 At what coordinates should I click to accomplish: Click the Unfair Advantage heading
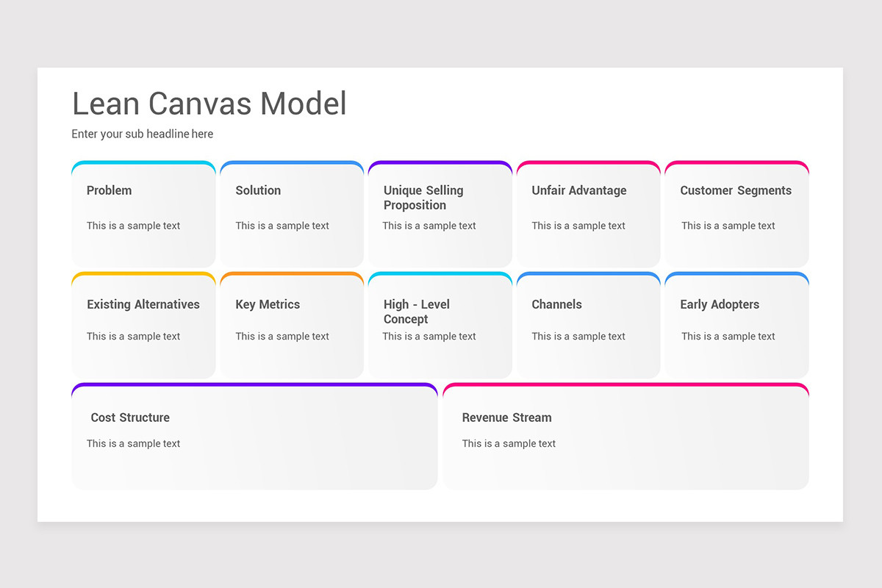click(x=579, y=190)
